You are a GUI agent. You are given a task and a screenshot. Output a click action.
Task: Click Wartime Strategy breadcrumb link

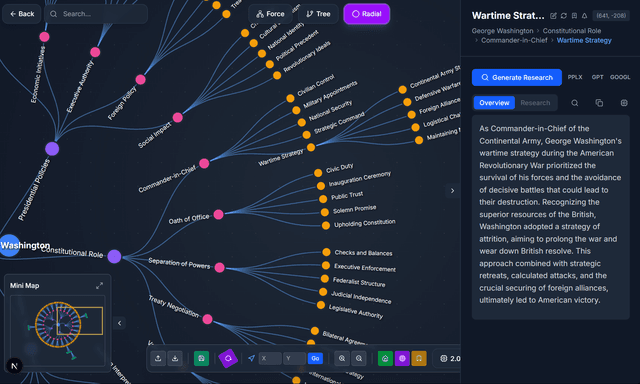coord(584,40)
